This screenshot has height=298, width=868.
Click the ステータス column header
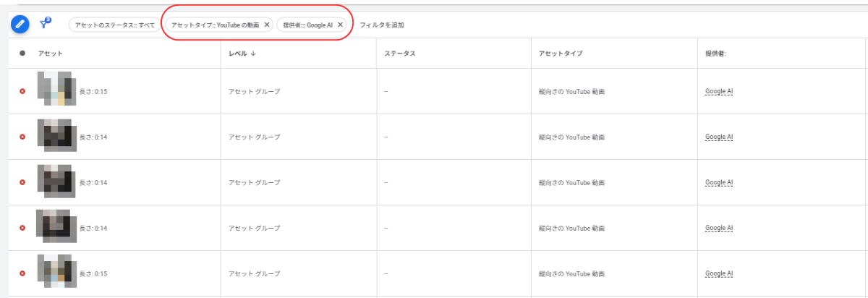399,54
